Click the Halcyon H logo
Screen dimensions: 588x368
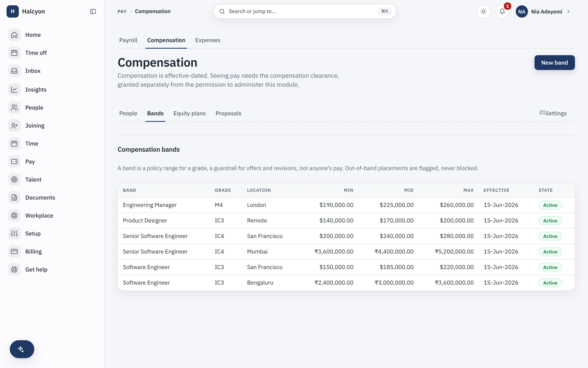[x=13, y=11]
